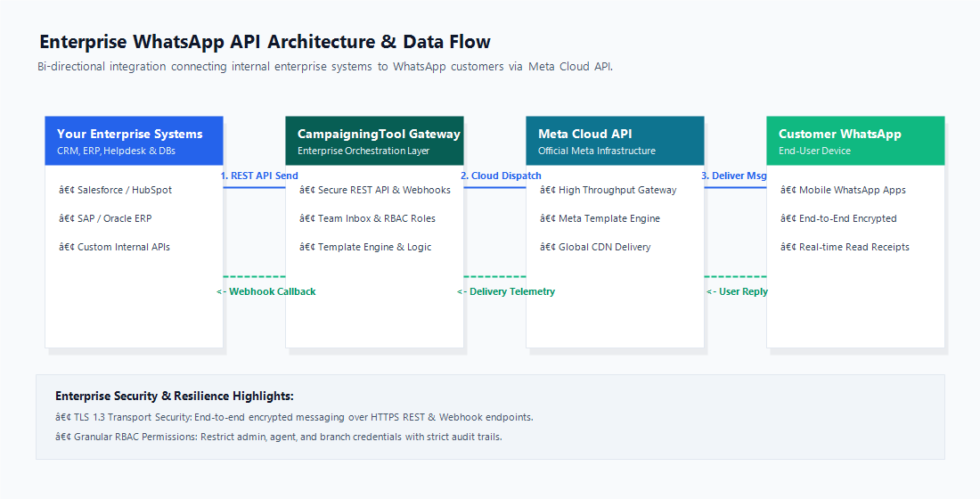
Task: Click the "SAP / Oracle ERP" bullet
Action: 105,218
